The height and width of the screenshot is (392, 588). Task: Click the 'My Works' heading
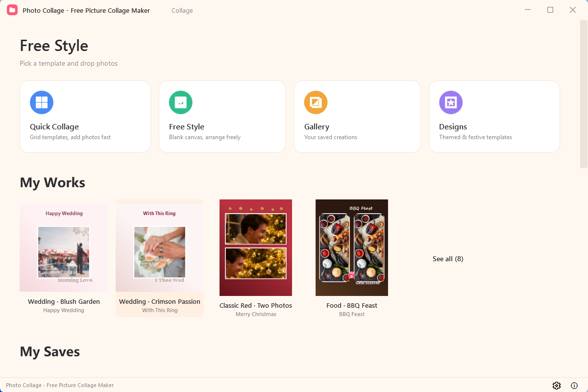point(52,183)
